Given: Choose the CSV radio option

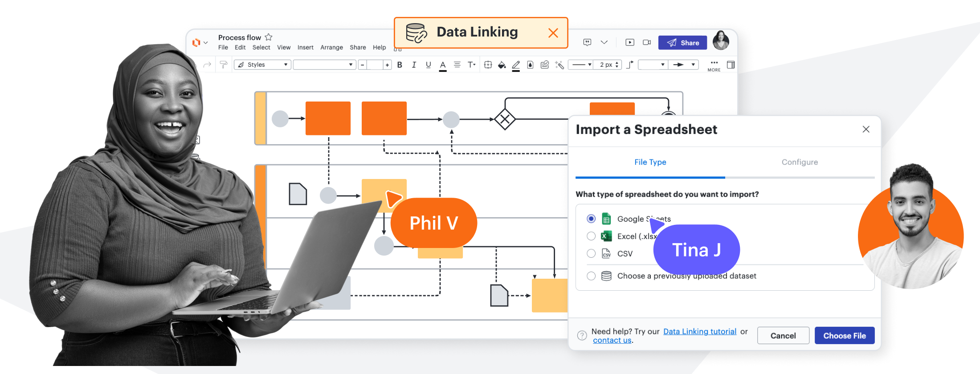Looking at the screenshot, I should [x=591, y=253].
